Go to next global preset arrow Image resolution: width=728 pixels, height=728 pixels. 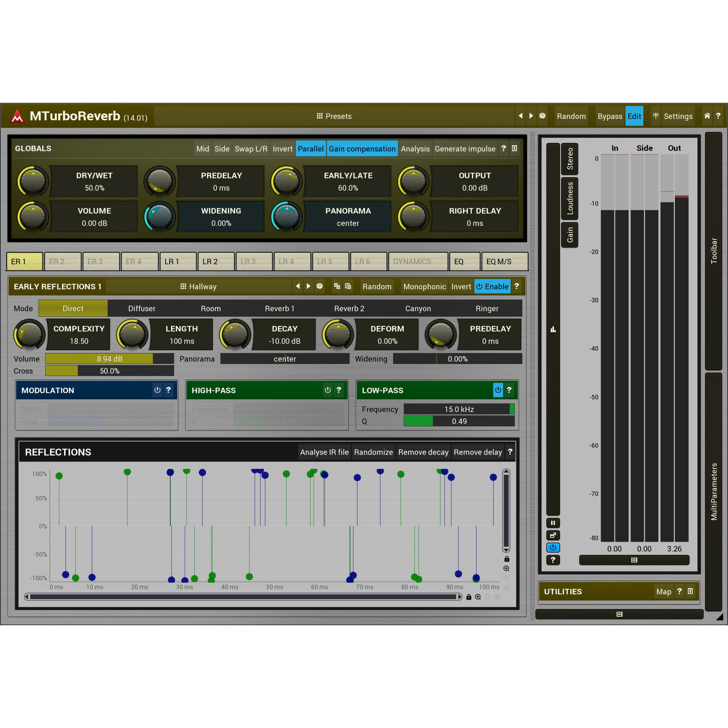click(x=531, y=116)
